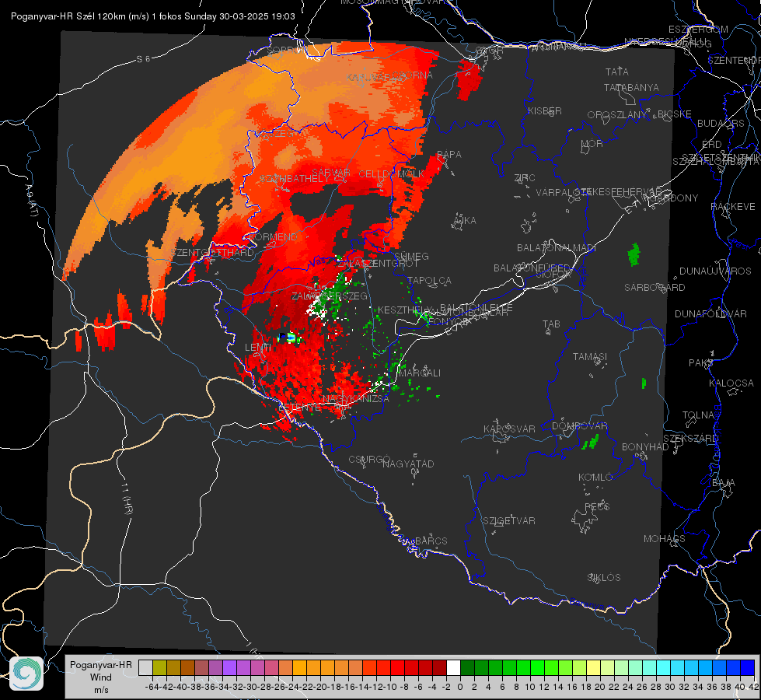Click the CSURGO label
The height and width of the screenshot is (700, 761).
point(369,459)
